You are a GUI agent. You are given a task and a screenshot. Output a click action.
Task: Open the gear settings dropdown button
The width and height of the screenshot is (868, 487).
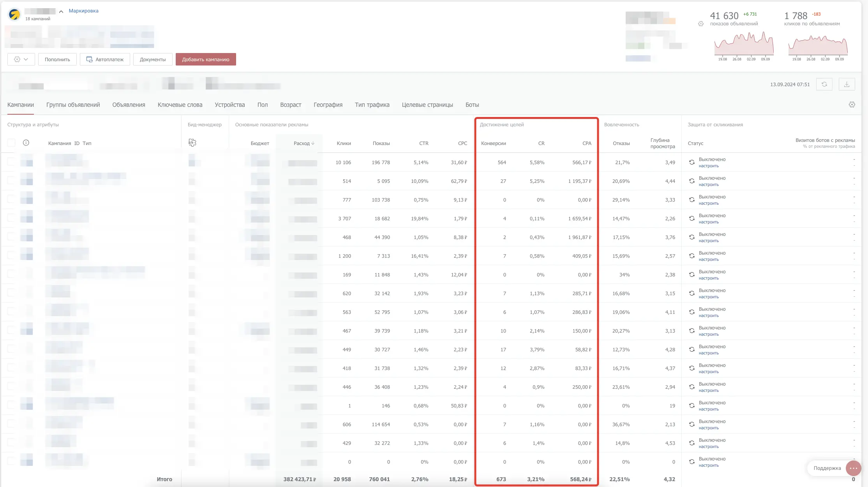coord(21,59)
